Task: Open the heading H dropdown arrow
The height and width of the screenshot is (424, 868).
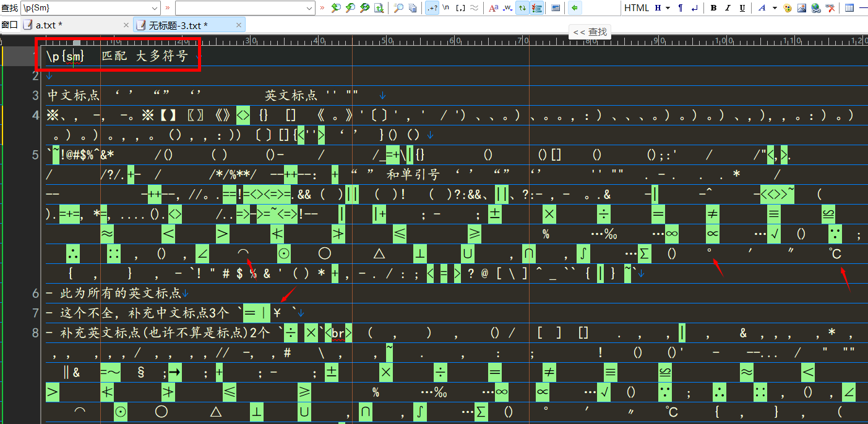Action: click(669, 8)
